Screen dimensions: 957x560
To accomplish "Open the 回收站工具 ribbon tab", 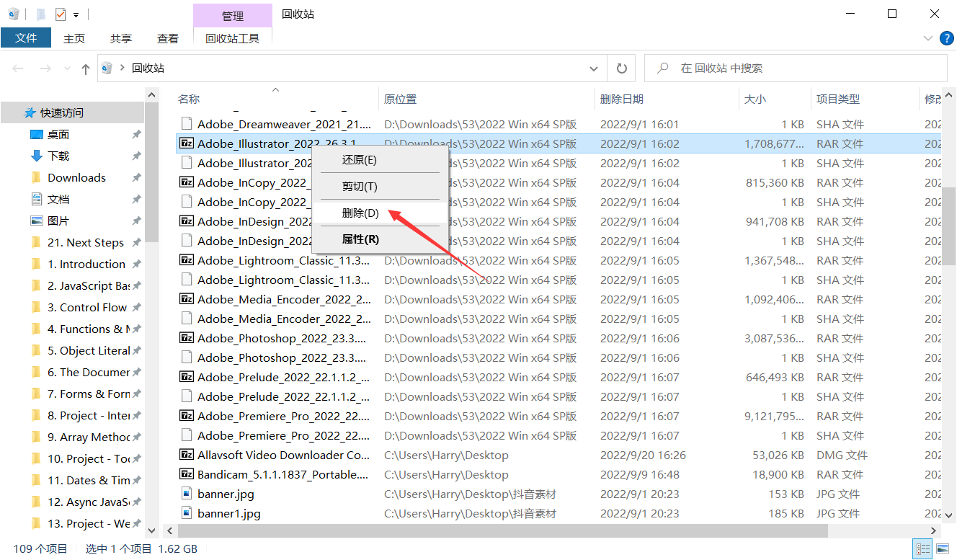I will (233, 38).
